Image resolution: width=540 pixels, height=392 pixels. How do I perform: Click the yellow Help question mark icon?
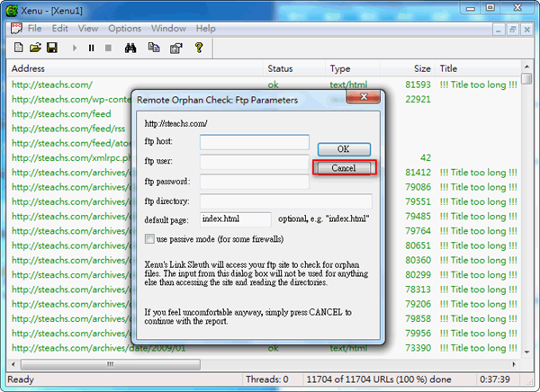pos(199,48)
